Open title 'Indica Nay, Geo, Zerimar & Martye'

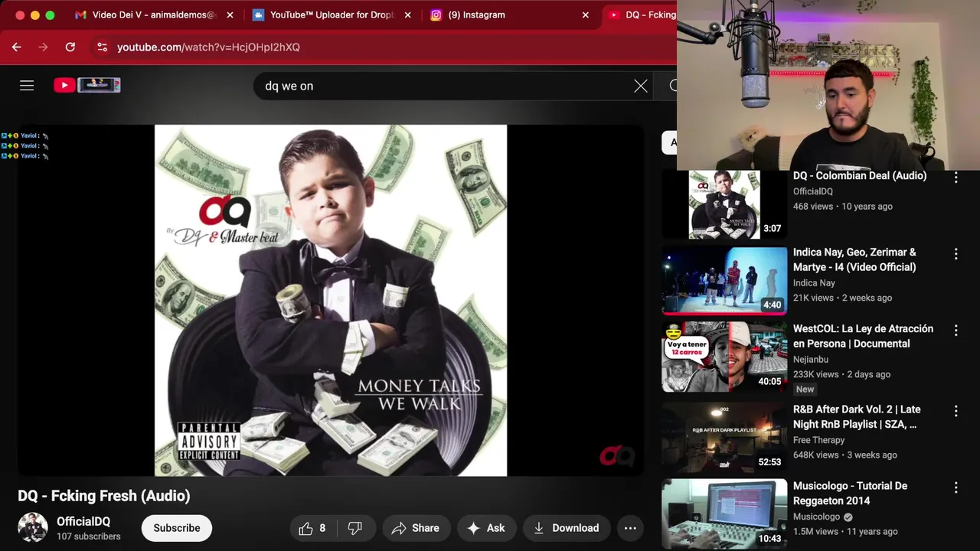coord(854,259)
